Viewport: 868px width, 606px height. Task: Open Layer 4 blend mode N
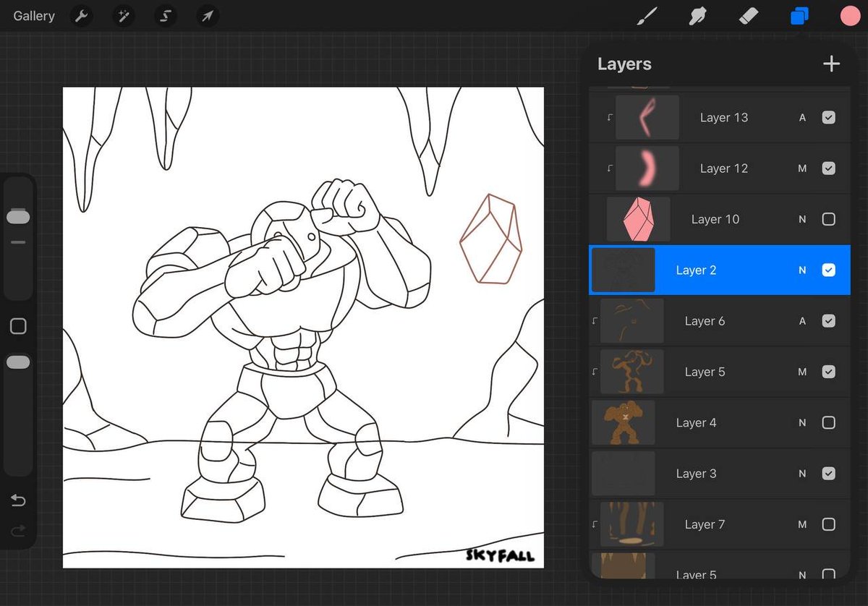(802, 422)
